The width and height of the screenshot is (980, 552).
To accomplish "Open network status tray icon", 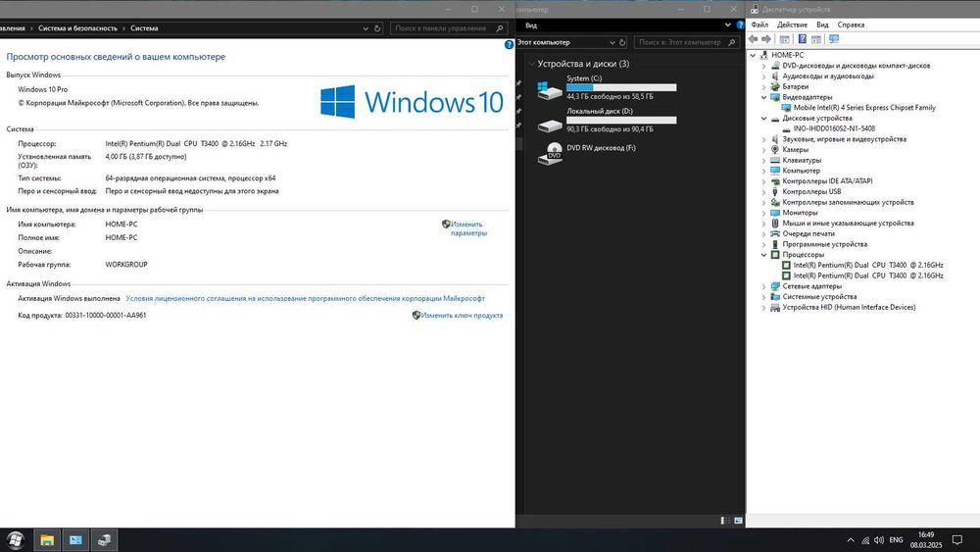I will click(x=865, y=540).
